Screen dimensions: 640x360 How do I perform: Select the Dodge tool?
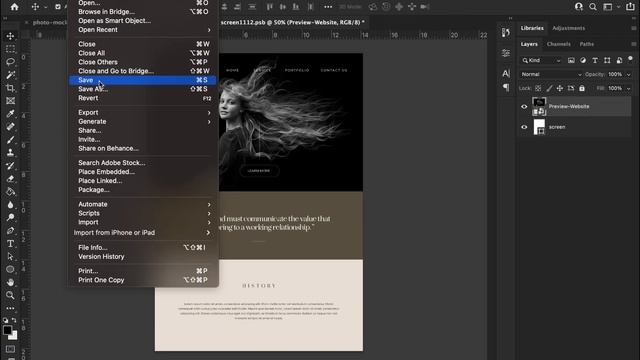[10, 218]
